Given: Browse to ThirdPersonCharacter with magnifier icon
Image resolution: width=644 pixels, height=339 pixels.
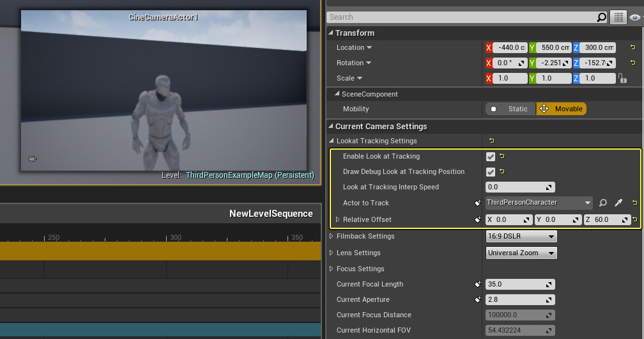Looking at the screenshot, I should [603, 203].
